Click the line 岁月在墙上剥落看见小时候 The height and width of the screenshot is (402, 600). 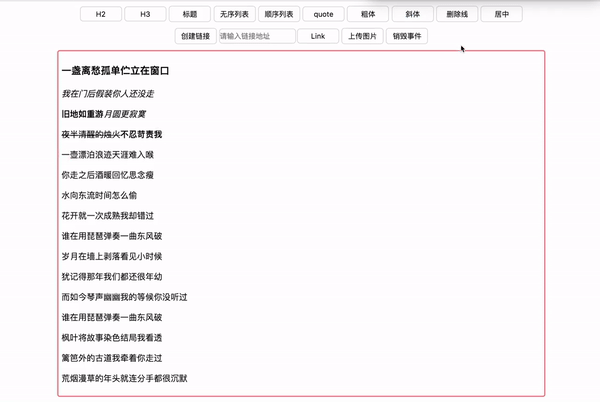pyautogui.click(x=112, y=256)
